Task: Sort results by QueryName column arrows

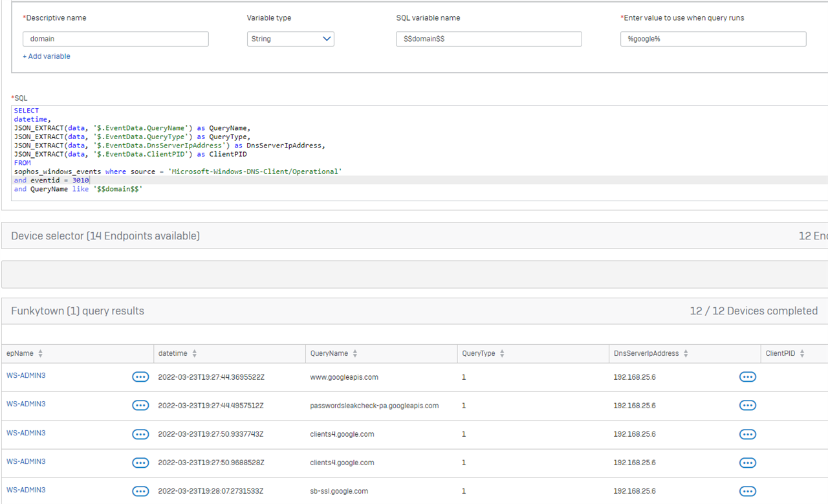Action: [x=355, y=354]
